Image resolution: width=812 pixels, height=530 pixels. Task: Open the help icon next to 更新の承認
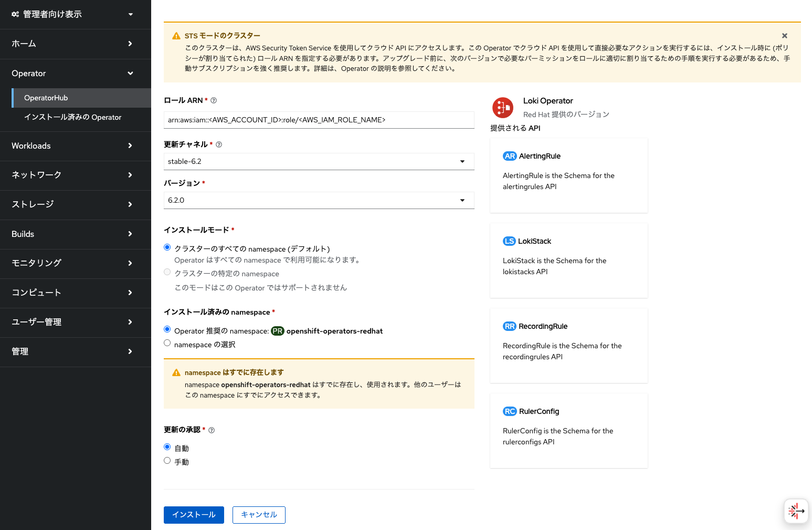pos(212,430)
